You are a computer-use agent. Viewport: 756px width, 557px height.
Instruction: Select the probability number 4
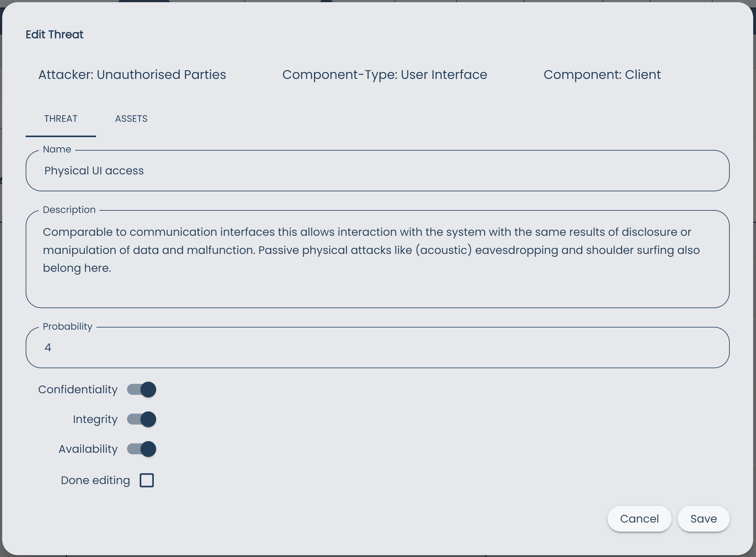pyautogui.click(x=48, y=347)
